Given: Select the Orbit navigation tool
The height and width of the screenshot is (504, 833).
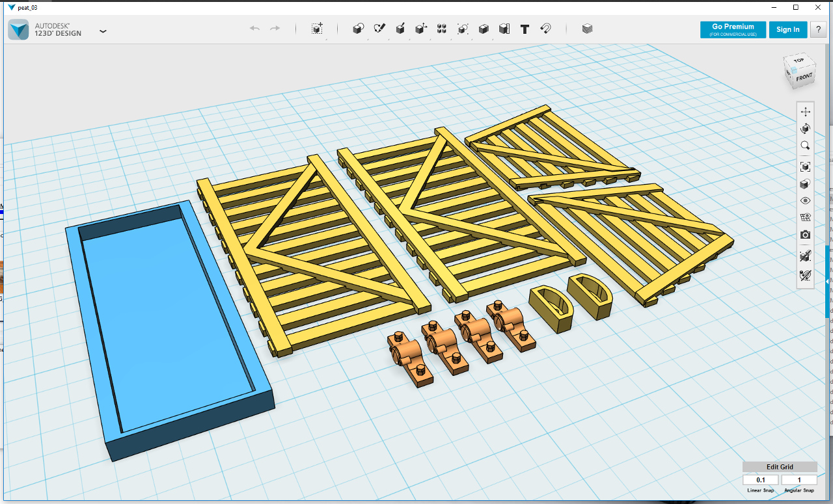Looking at the screenshot, I should pos(806,129).
